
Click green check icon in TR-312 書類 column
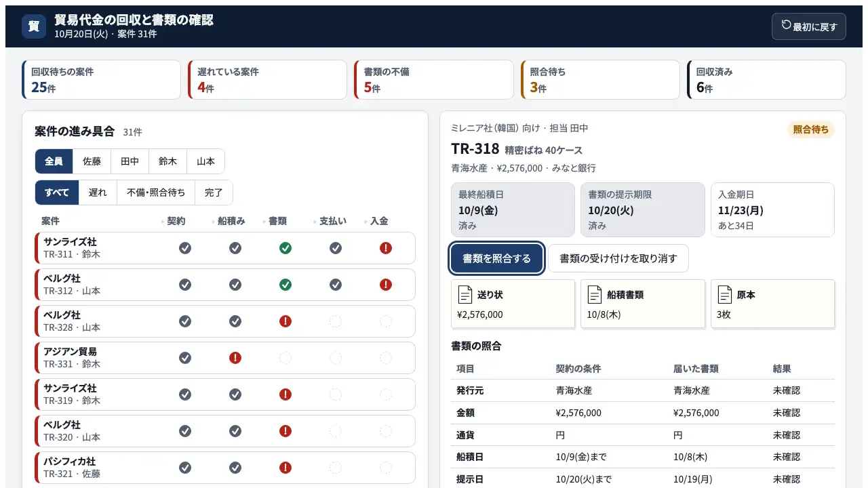(285, 285)
